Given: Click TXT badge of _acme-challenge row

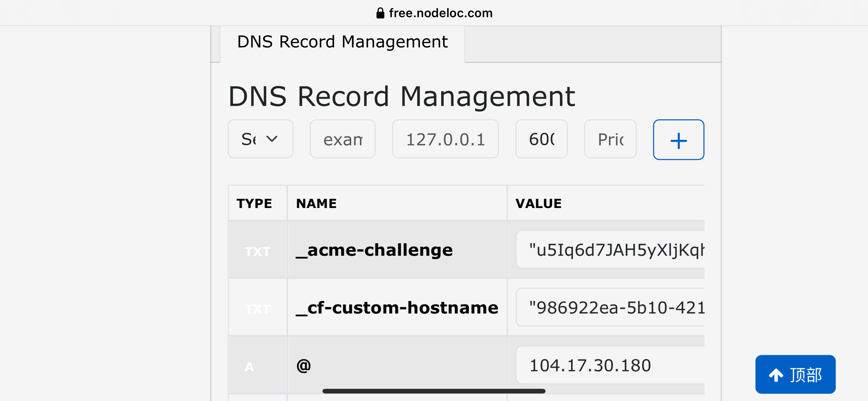Looking at the screenshot, I should pos(257,251).
